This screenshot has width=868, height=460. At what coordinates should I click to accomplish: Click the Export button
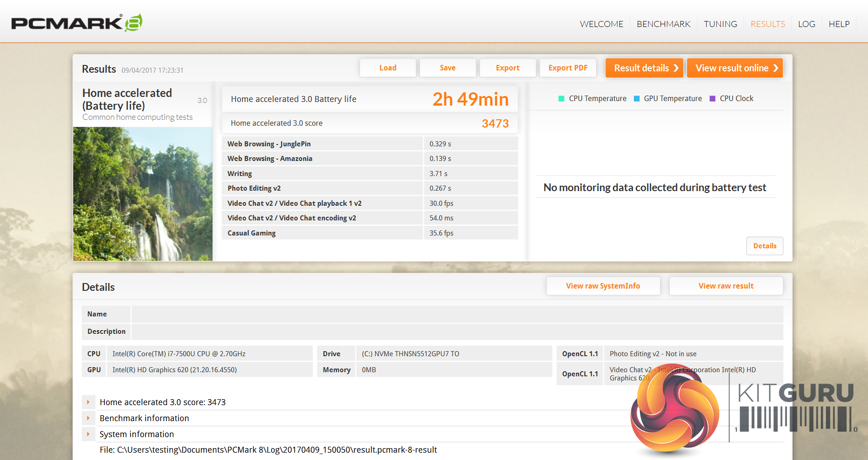tap(508, 68)
